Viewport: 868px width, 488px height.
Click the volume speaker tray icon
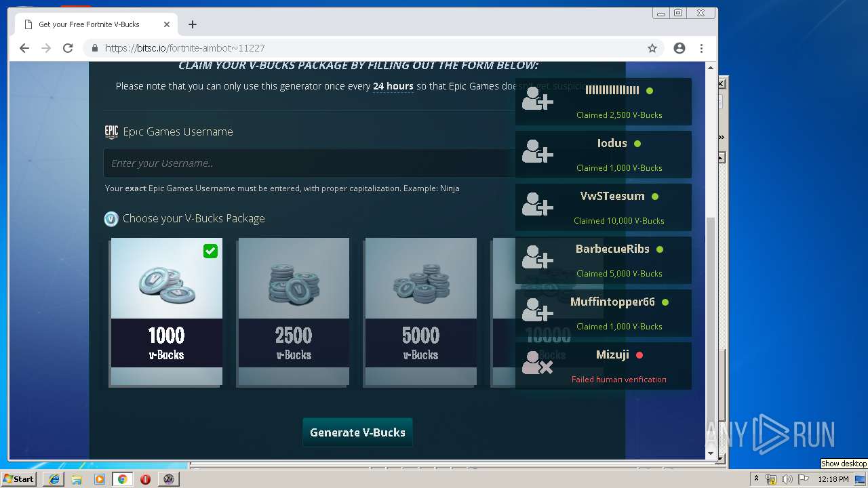point(787,479)
